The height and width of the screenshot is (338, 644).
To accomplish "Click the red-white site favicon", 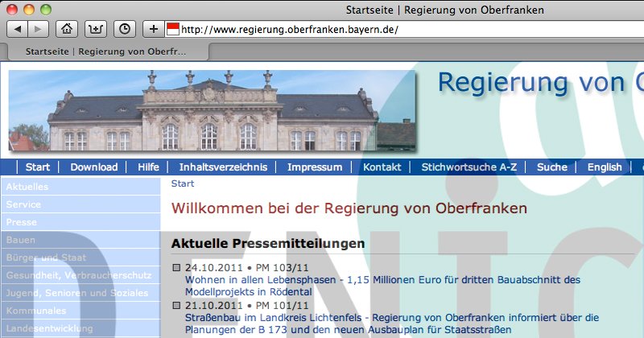I will 173,29.
